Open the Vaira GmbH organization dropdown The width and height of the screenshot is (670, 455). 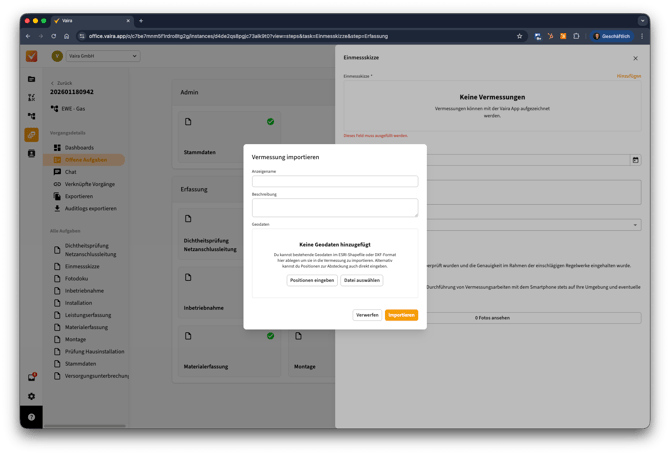tap(94, 56)
